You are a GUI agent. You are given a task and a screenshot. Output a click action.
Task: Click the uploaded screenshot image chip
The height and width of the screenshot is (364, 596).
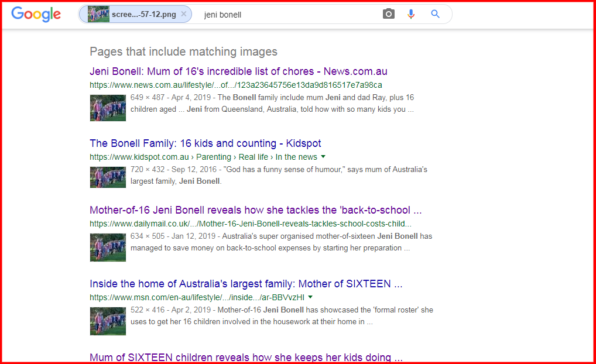click(x=135, y=15)
